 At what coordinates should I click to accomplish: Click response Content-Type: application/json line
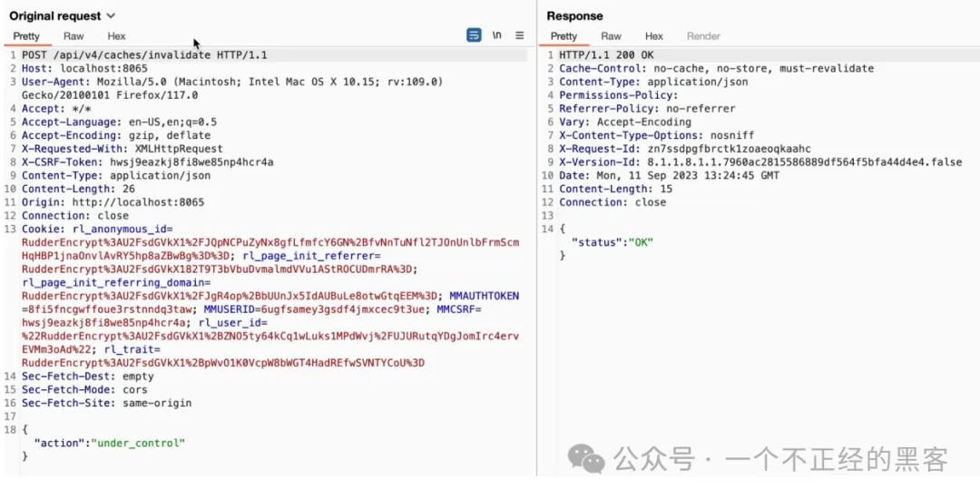tap(653, 82)
